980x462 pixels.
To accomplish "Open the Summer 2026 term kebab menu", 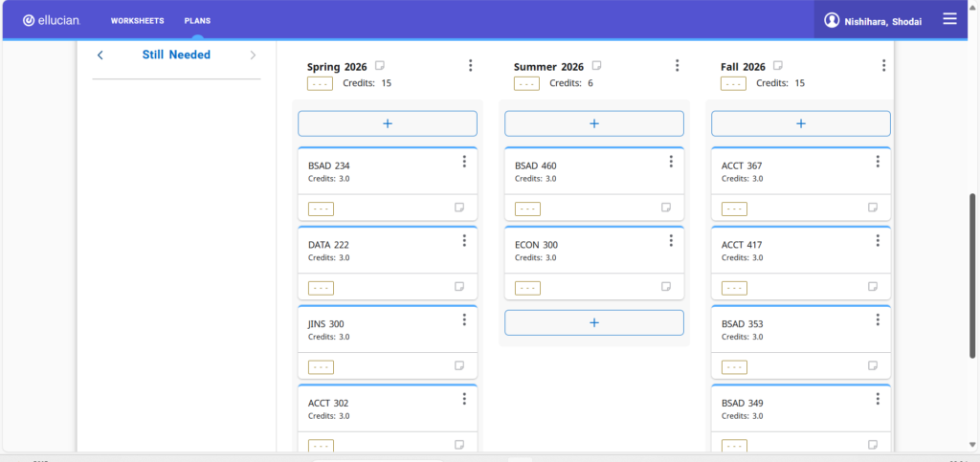I will 677,66.
